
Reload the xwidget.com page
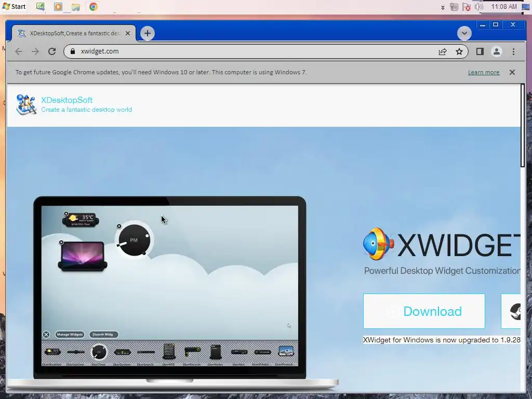point(52,51)
